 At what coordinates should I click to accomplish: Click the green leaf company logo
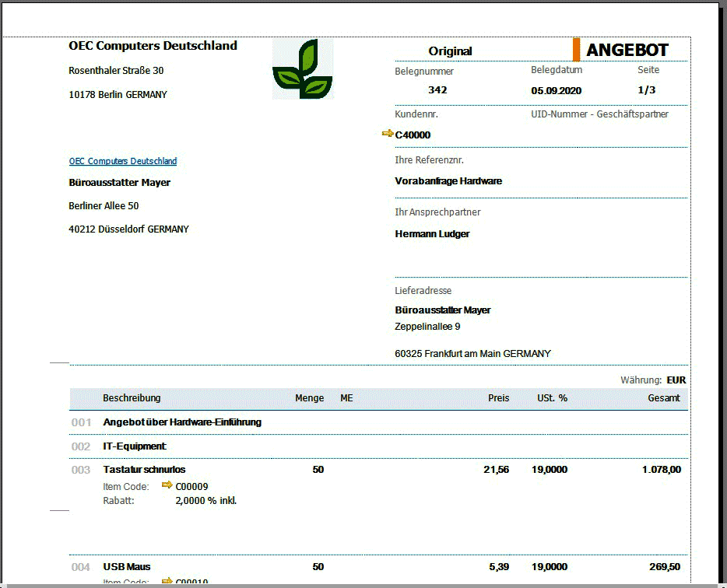tap(302, 68)
